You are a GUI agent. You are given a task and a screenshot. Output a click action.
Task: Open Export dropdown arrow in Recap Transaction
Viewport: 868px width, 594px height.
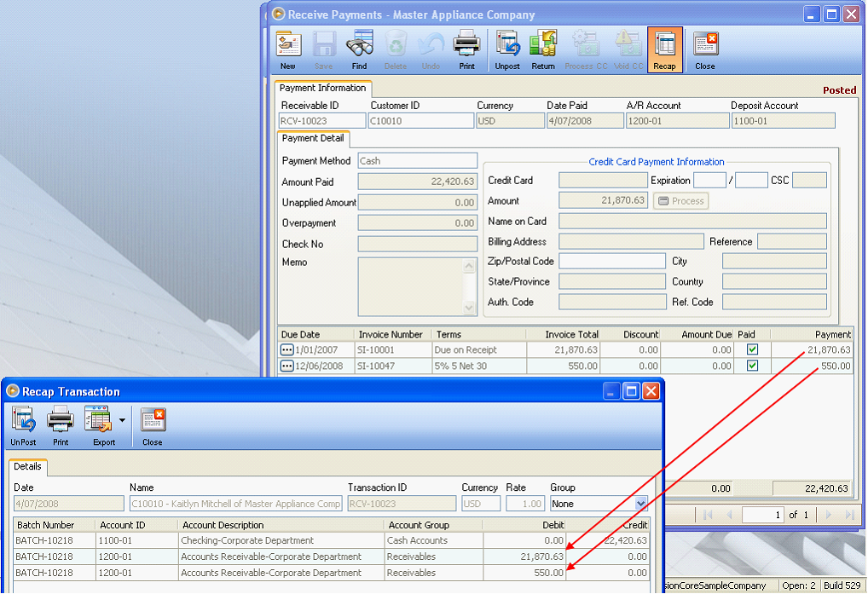click(122, 420)
